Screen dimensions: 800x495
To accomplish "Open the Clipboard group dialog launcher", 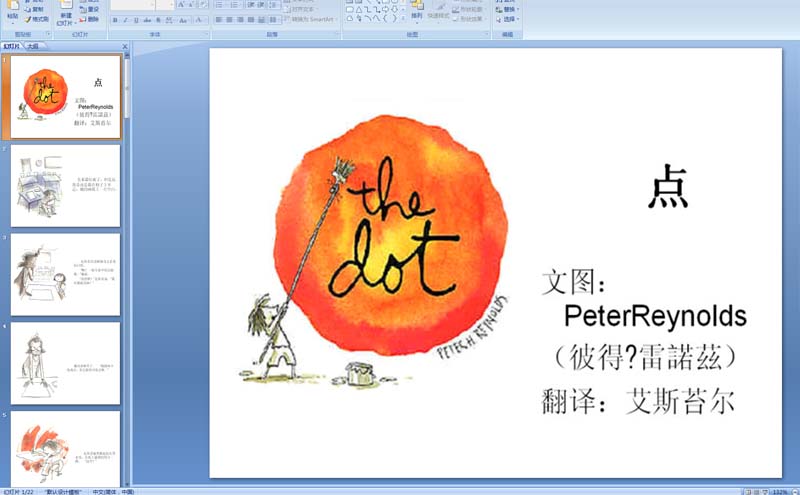I will pyautogui.click(x=49, y=34).
